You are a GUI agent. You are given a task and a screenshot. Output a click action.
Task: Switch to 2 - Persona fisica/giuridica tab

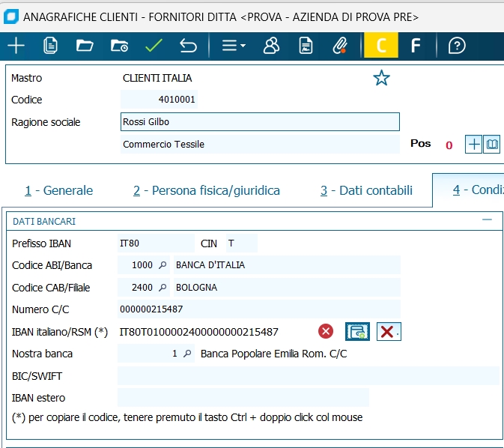pyautogui.click(x=207, y=190)
